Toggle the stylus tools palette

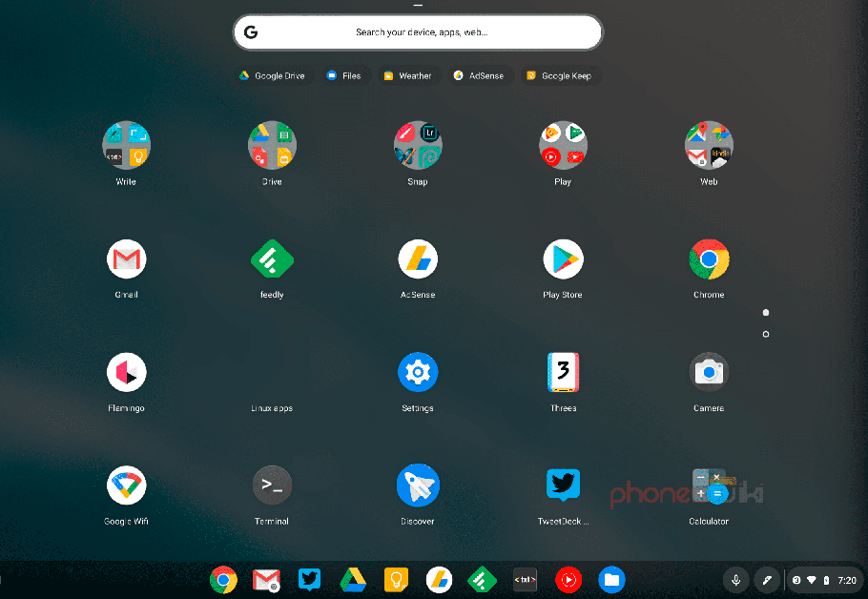(767, 580)
